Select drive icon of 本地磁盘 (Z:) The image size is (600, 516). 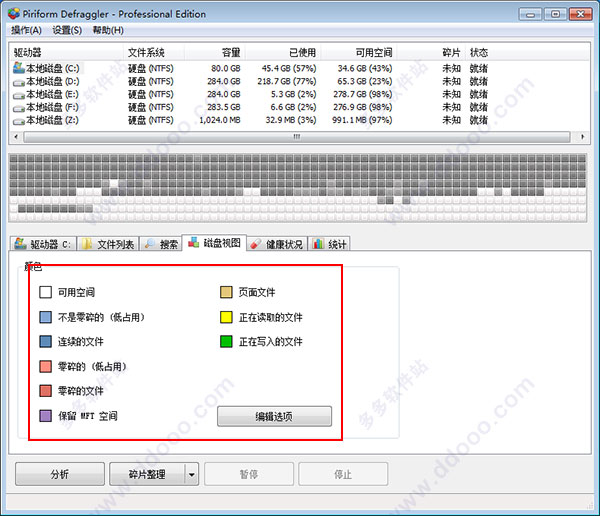pos(19,121)
